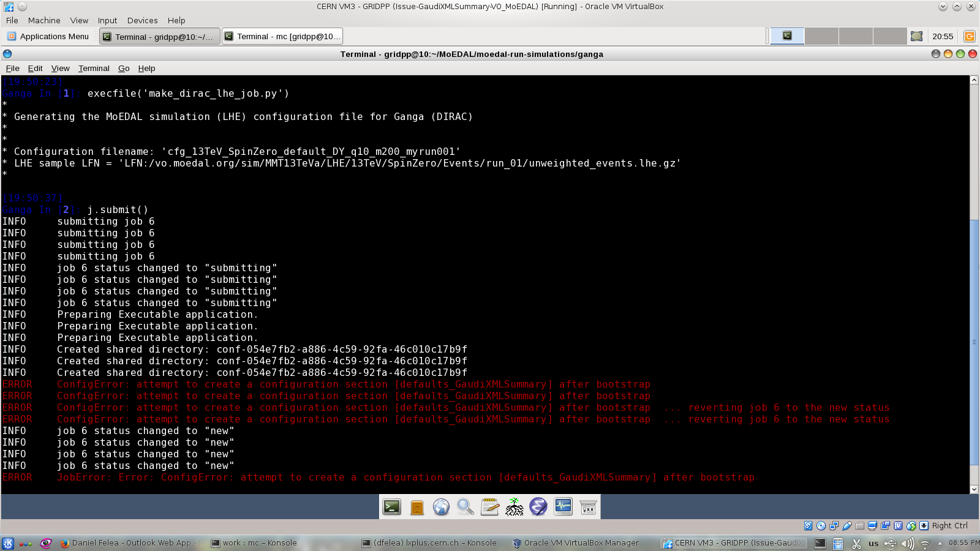The width and height of the screenshot is (980, 551).
Task: Click the orange logout button in panel
Action: pyautogui.click(x=969, y=36)
